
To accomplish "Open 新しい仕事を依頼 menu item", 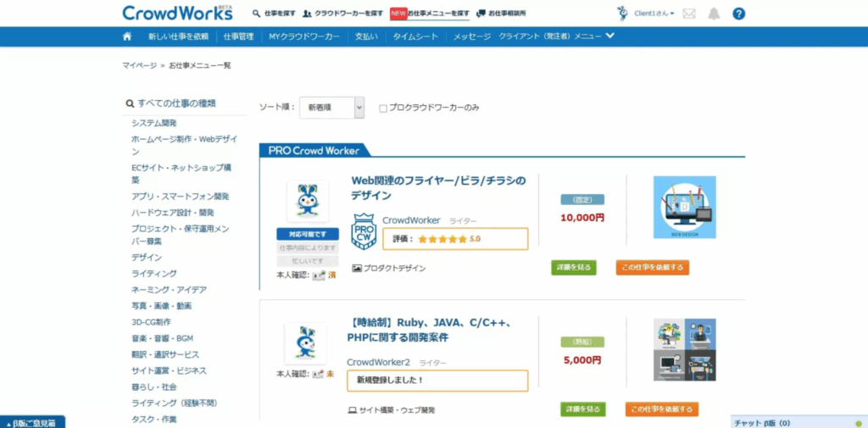I will (x=178, y=36).
